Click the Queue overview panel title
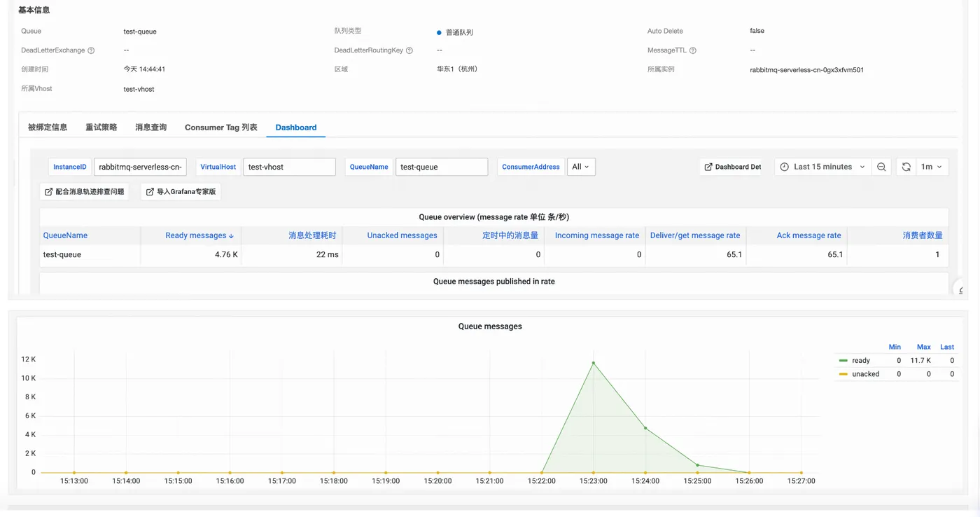Screen dimensions: 980x517 point(494,217)
